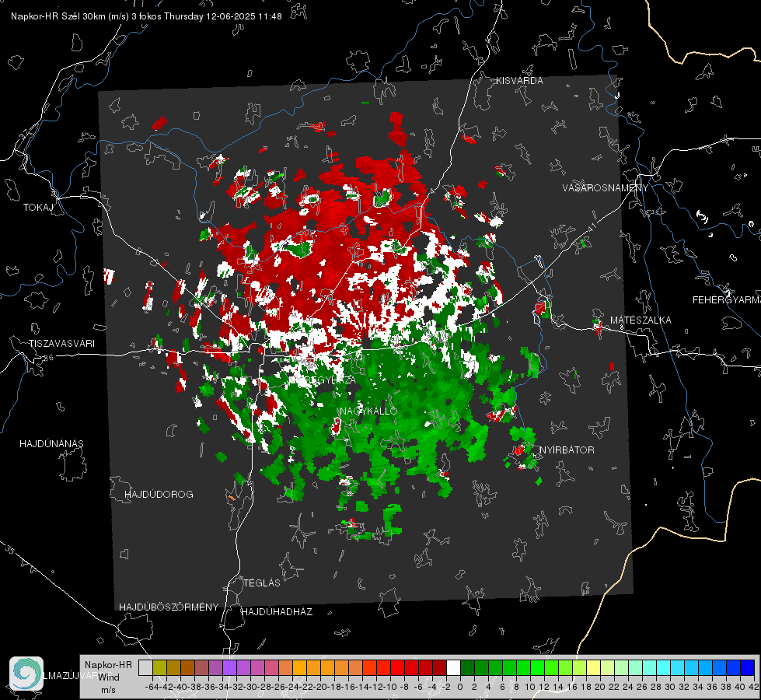The width and height of the screenshot is (761, 700).
Task: Pick the yellow swatch between 18 and 20
Action: click(594, 667)
